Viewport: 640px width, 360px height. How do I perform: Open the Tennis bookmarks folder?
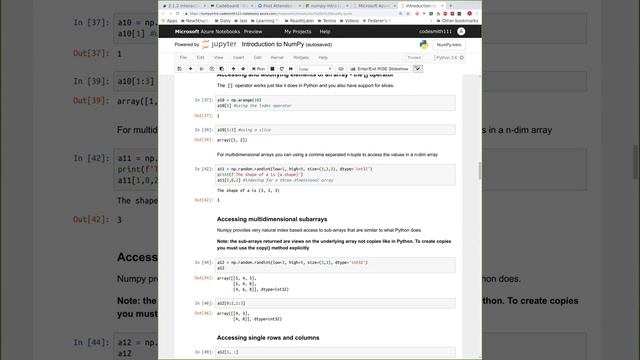(x=327, y=20)
